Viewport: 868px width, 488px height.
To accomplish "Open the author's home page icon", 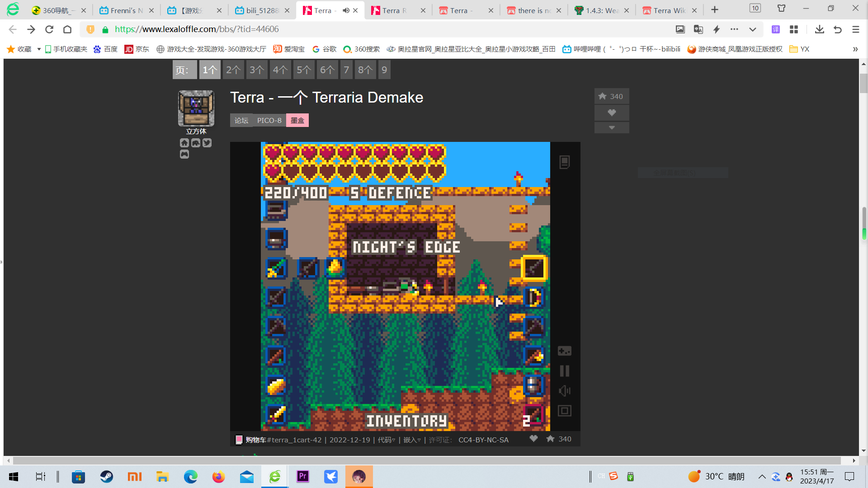I will pos(184,143).
